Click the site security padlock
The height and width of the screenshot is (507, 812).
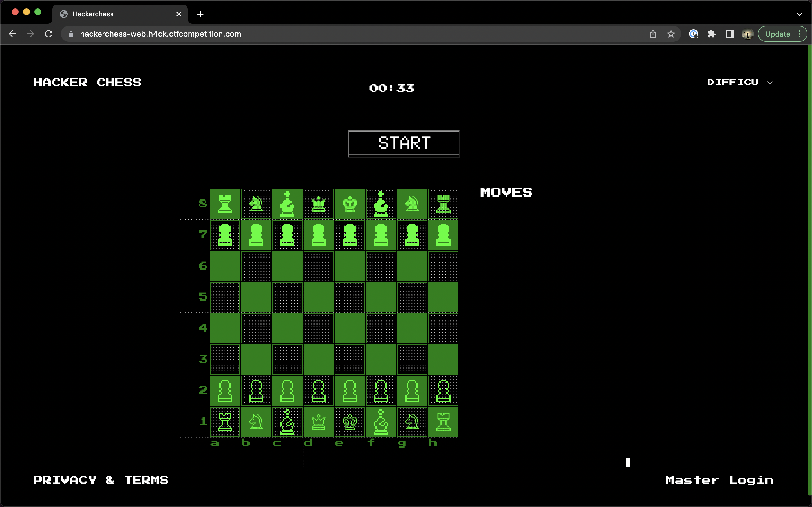71,34
